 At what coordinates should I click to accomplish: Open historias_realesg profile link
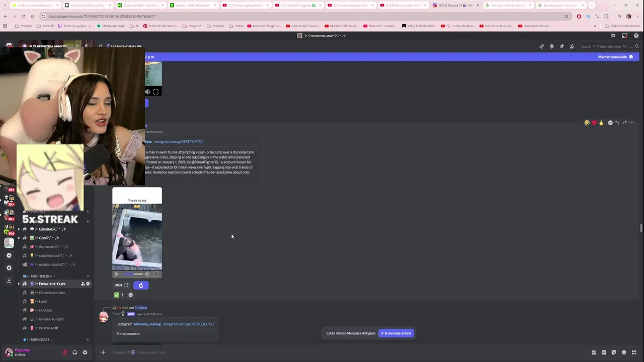point(147,324)
